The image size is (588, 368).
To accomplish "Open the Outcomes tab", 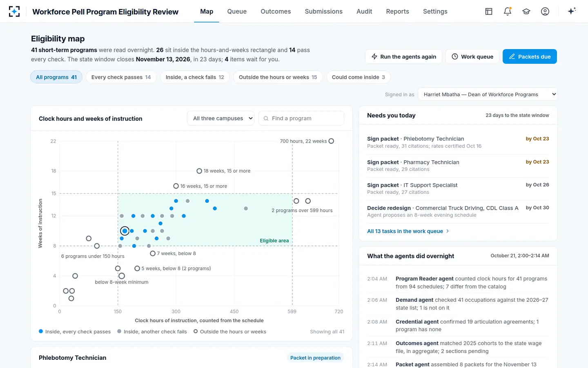I will [x=276, y=11].
